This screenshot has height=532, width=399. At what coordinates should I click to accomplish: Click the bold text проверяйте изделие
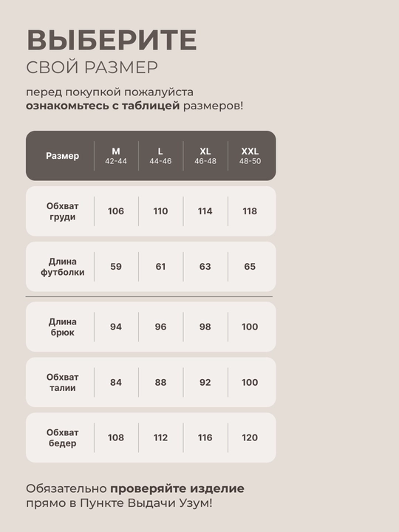pos(177,488)
